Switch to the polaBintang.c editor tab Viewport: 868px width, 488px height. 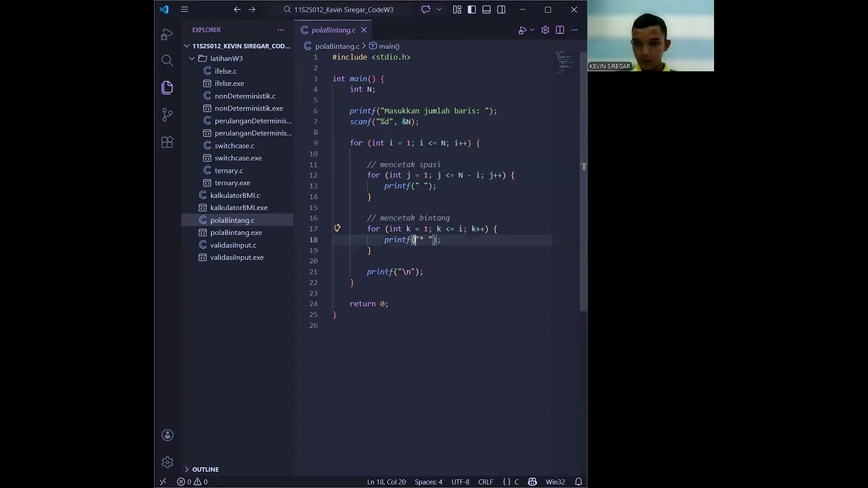click(332, 30)
